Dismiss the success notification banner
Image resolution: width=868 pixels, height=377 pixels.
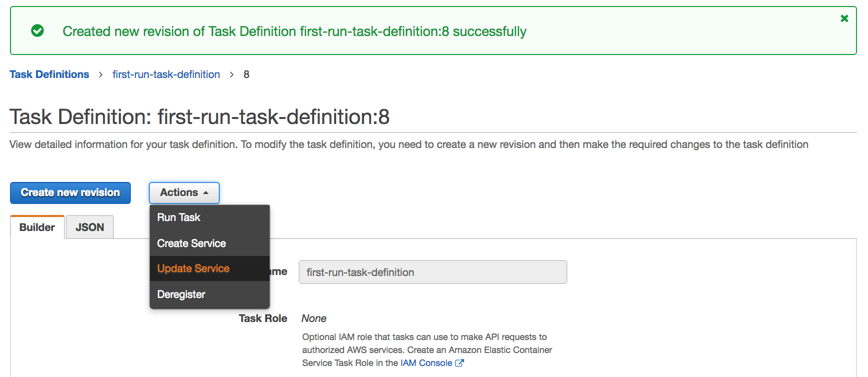(844, 18)
